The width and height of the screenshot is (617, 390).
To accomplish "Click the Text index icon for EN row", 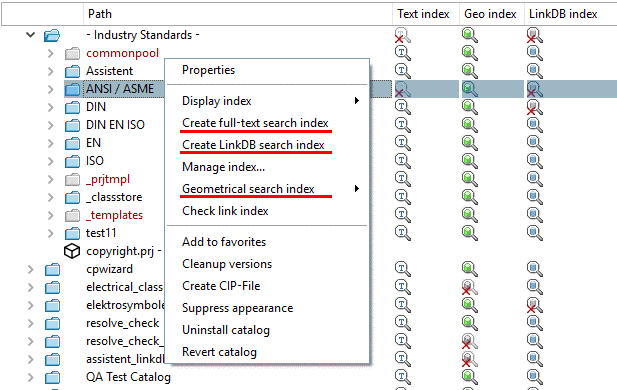I will pos(403,143).
